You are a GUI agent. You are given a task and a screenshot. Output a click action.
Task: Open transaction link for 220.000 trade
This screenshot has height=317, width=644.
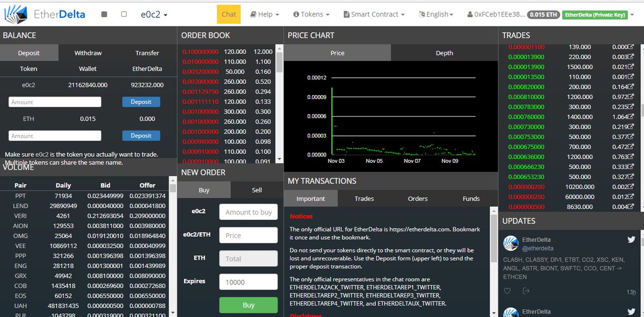(x=631, y=57)
